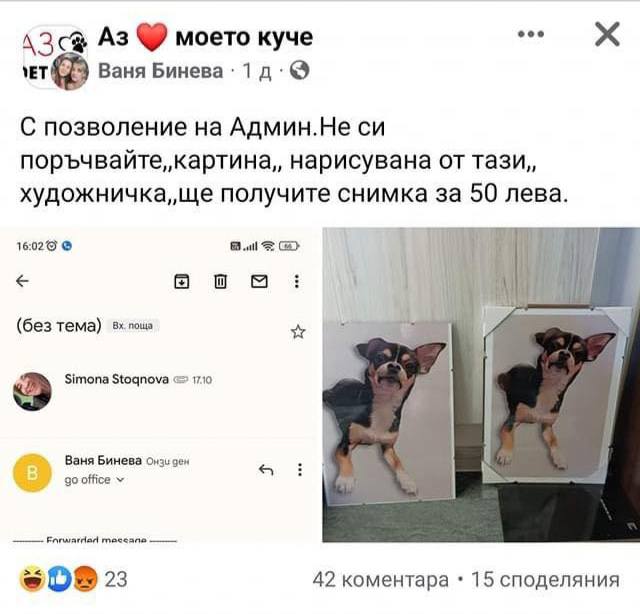640x614 pixels.
Task: Open Simona Stoqnova's sender avatar
Action: [x=32, y=391]
